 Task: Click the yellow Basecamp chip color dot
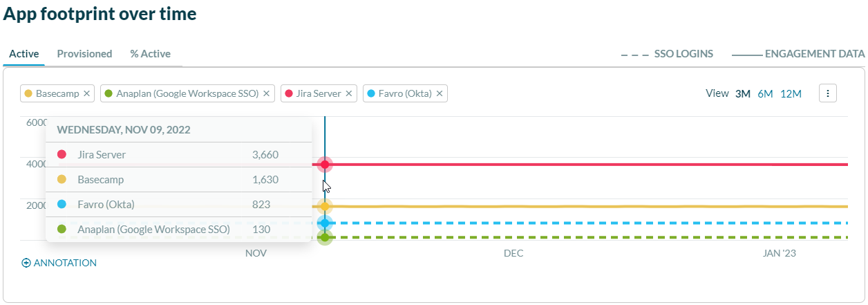coord(28,93)
